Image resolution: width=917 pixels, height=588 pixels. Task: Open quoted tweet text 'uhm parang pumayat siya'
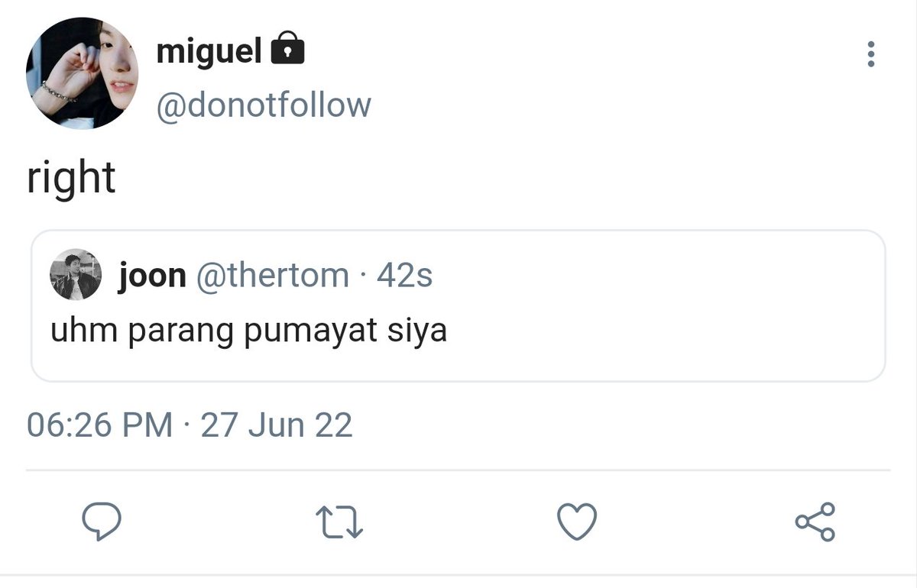[248, 333]
